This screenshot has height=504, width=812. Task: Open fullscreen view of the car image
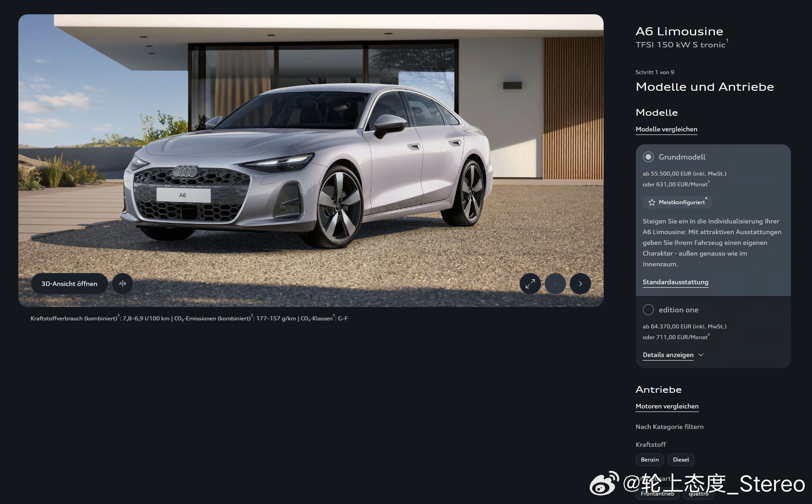pos(530,284)
